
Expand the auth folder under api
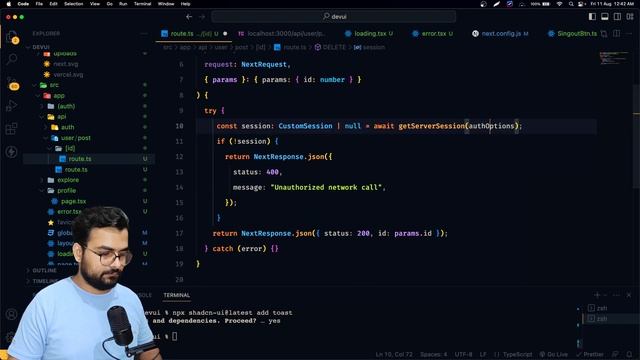tap(67, 127)
